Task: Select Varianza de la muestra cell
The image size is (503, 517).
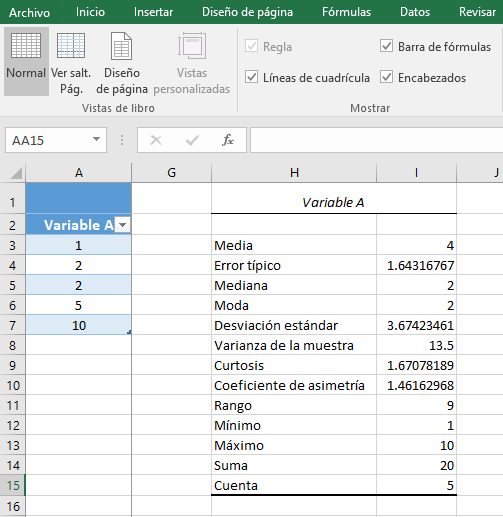Action: coord(294,345)
